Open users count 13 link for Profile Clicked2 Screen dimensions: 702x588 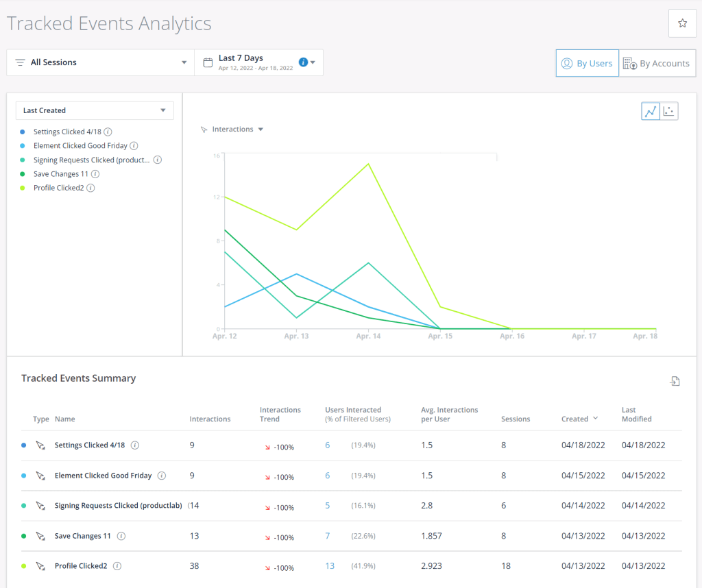click(330, 566)
